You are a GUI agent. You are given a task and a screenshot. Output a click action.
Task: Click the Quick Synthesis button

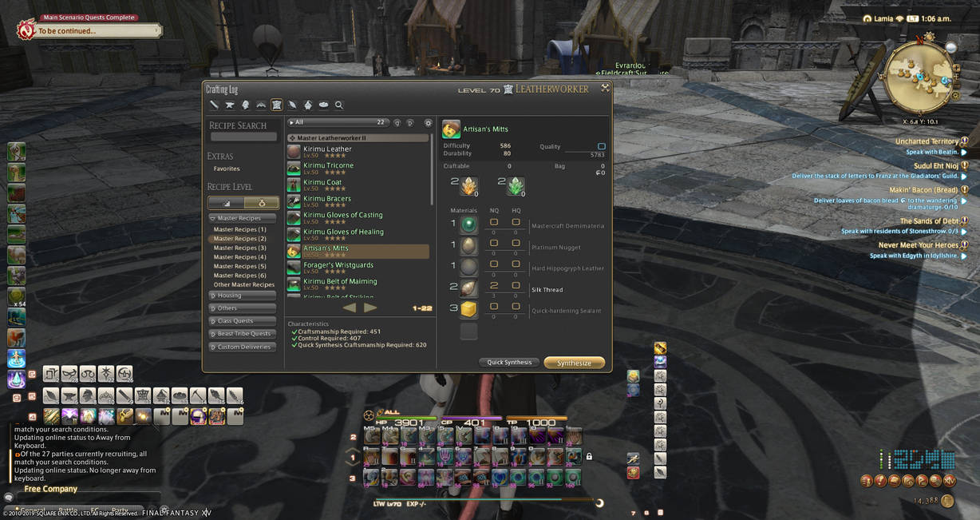click(x=509, y=363)
